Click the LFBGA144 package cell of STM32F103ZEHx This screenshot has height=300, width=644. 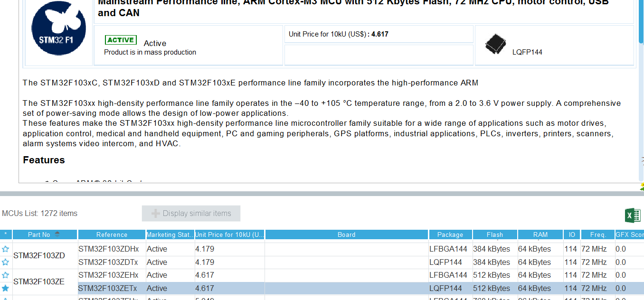[450, 275]
